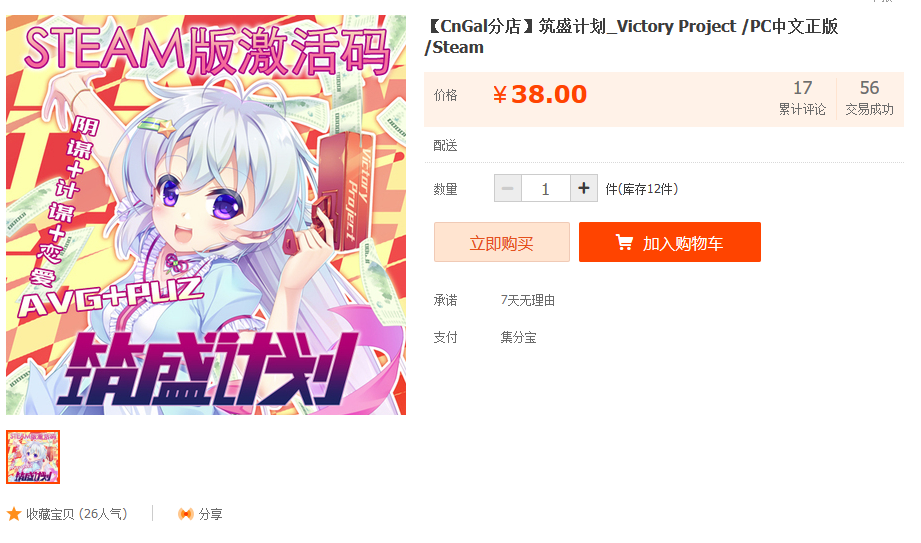Increase quantity with the plus button
The width and height of the screenshot is (921, 543).
click(583, 188)
